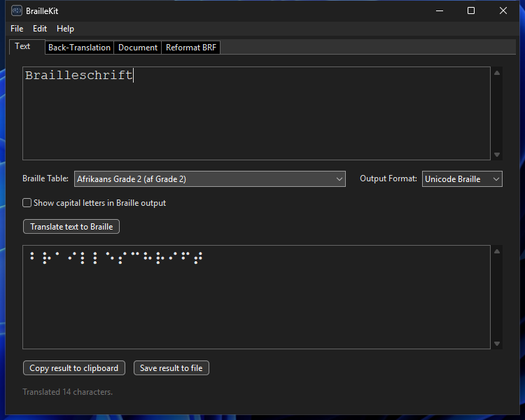Open the Help menu
Image resolution: width=525 pixels, height=420 pixels.
click(65, 29)
